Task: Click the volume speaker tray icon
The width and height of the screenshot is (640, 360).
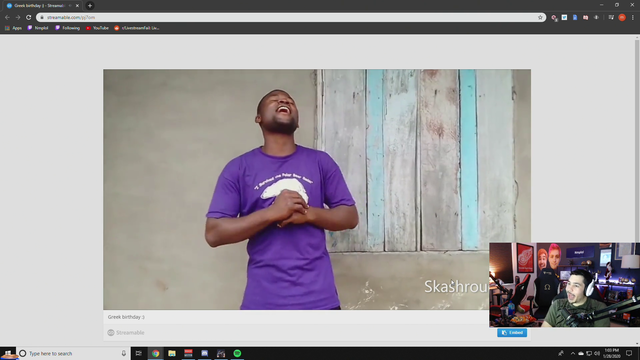Action: (597, 353)
